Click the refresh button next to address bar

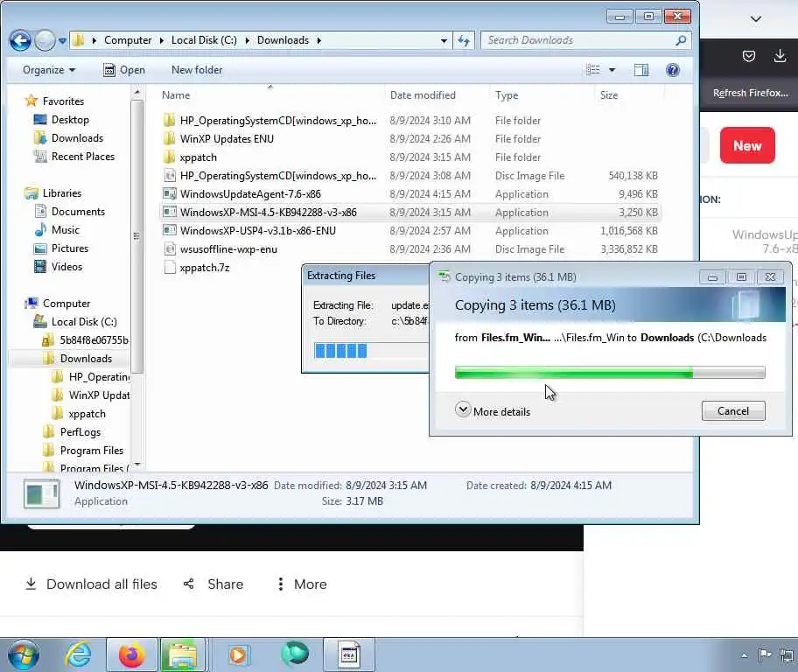pyautogui.click(x=463, y=40)
